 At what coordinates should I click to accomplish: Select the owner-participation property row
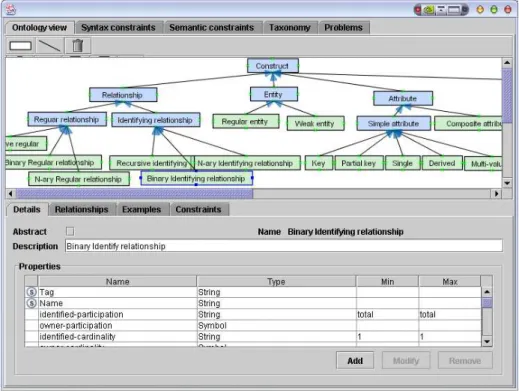253,325
